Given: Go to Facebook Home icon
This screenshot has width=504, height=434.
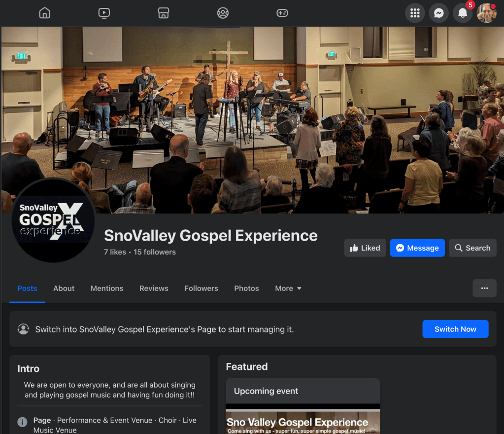Looking at the screenshot, I should [x=45, y=13].
